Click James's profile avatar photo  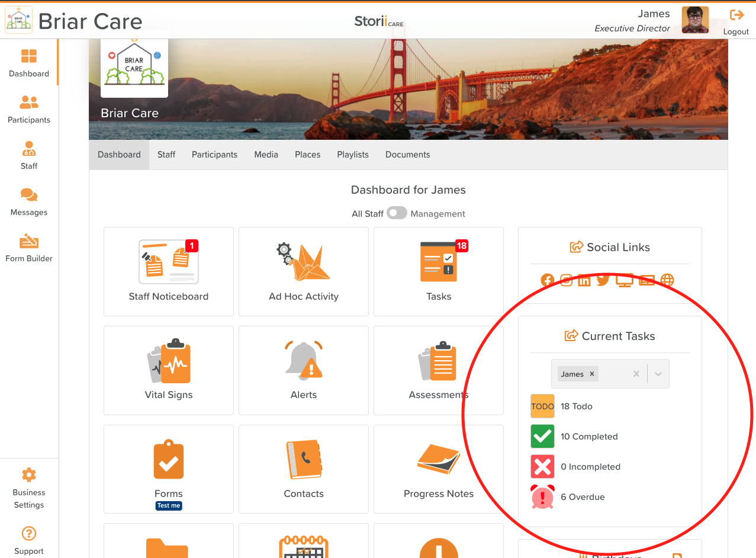695,20
